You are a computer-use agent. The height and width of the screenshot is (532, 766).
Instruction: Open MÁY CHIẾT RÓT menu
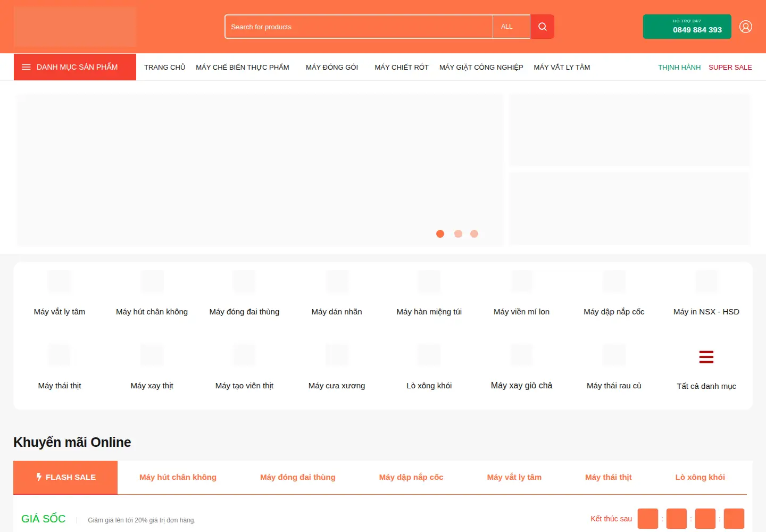click(x=402, y=67)
